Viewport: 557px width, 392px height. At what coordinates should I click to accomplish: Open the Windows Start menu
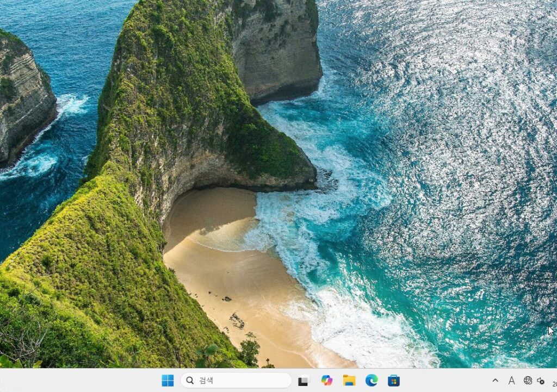pyautogui.click(x=168, y=381)
